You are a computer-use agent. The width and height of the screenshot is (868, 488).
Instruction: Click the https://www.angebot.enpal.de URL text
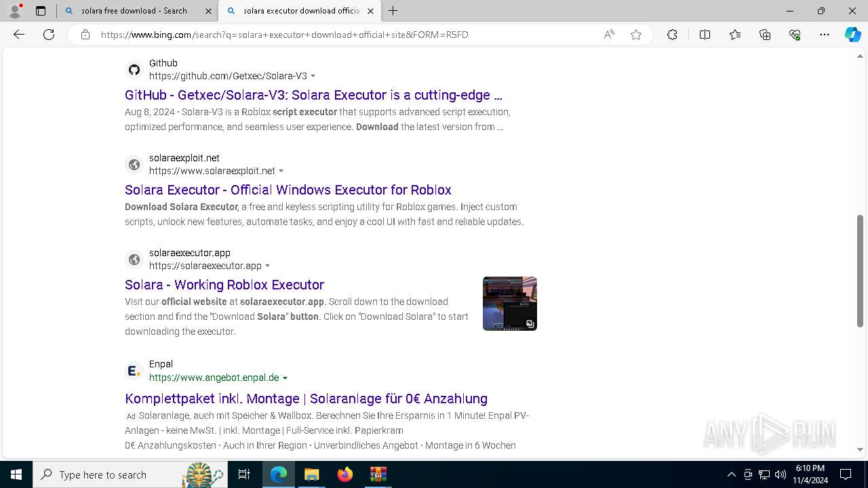(x=214, y=378)
